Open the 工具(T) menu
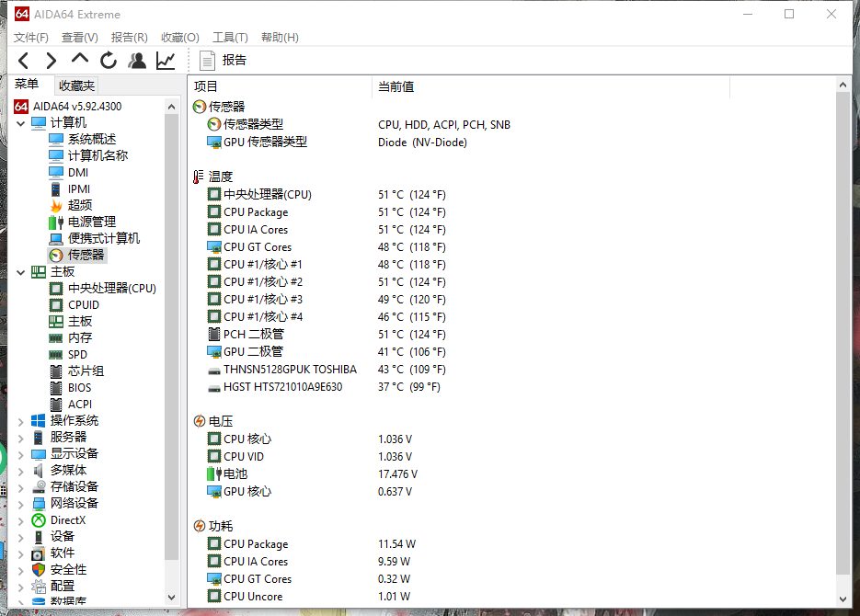The height and width of the screenshot is (616, 860). click(x=230, y=38)
